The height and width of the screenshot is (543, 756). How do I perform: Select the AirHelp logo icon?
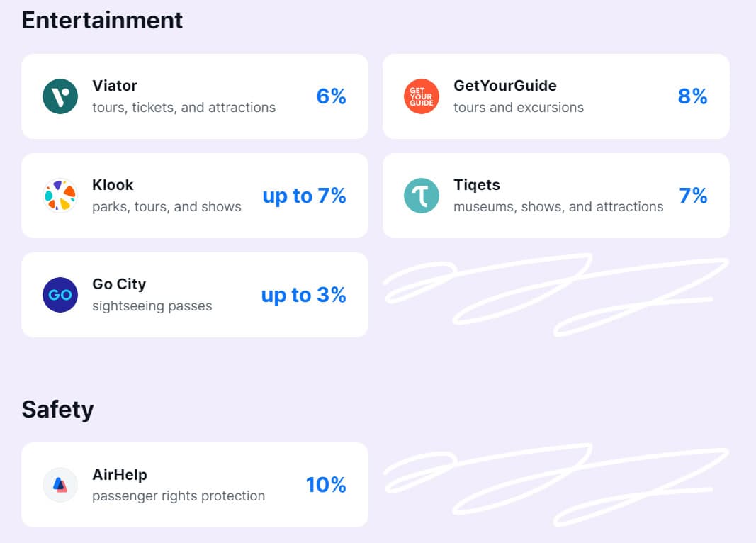coord(61,485)
